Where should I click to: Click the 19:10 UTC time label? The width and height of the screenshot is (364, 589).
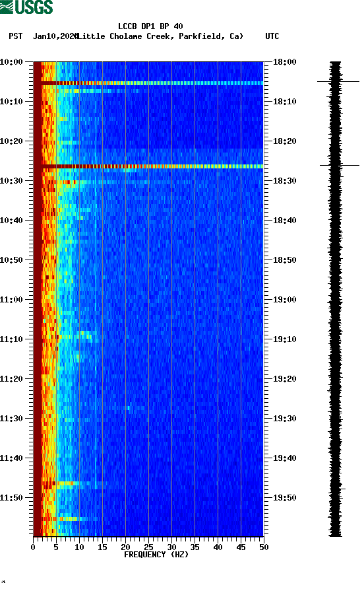pos(285,339)
